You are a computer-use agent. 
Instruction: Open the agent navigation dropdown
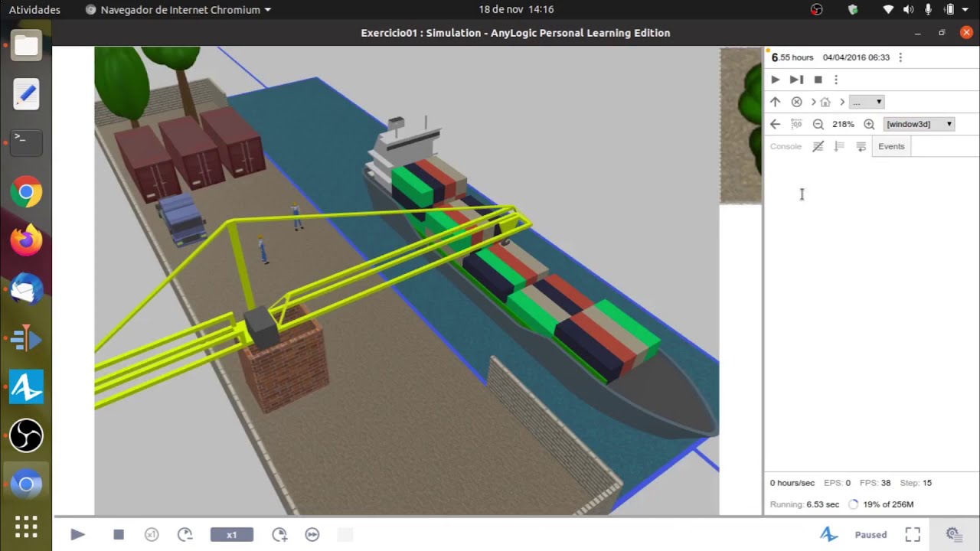(867, 102)
